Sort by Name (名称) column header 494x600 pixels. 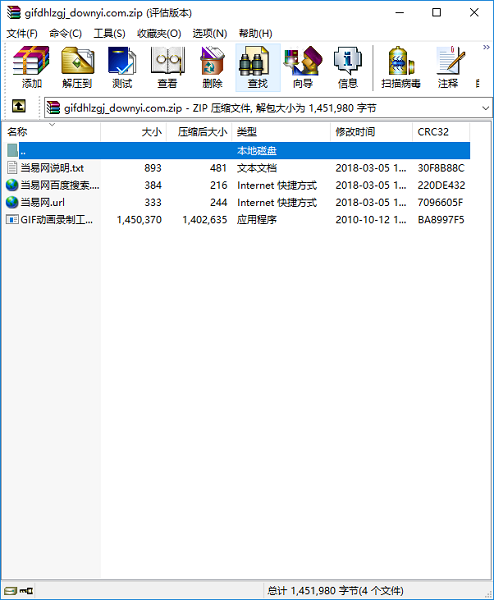coord(52,132)
